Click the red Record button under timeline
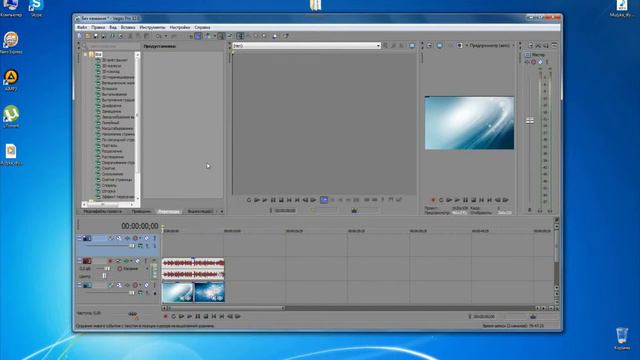The height and width of the screenshot is (360, 640). pyautogui.click(x=165, y=316)
